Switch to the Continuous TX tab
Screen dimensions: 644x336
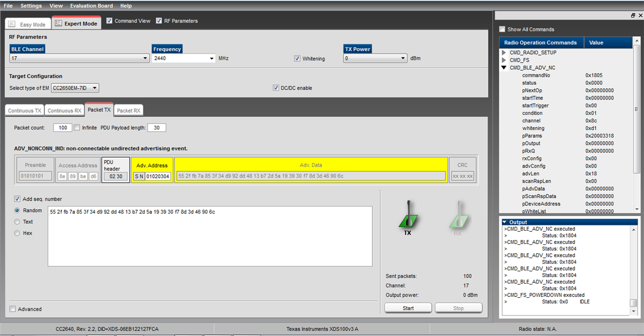click(25, 110)
